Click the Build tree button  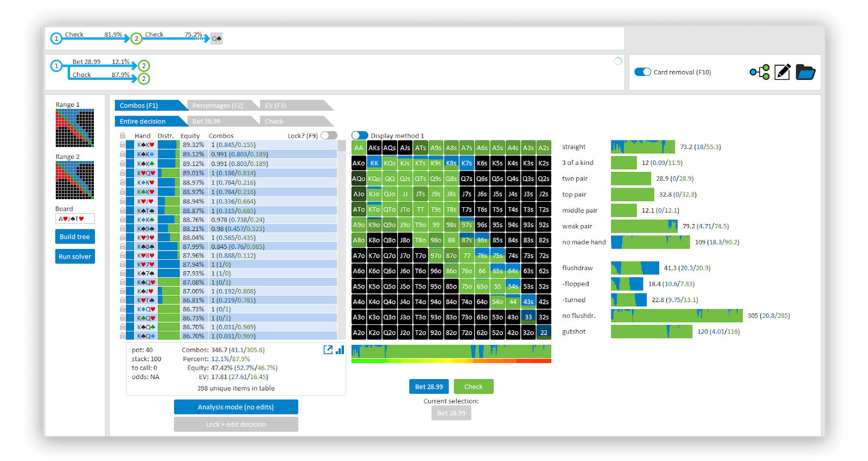[75, 236]
